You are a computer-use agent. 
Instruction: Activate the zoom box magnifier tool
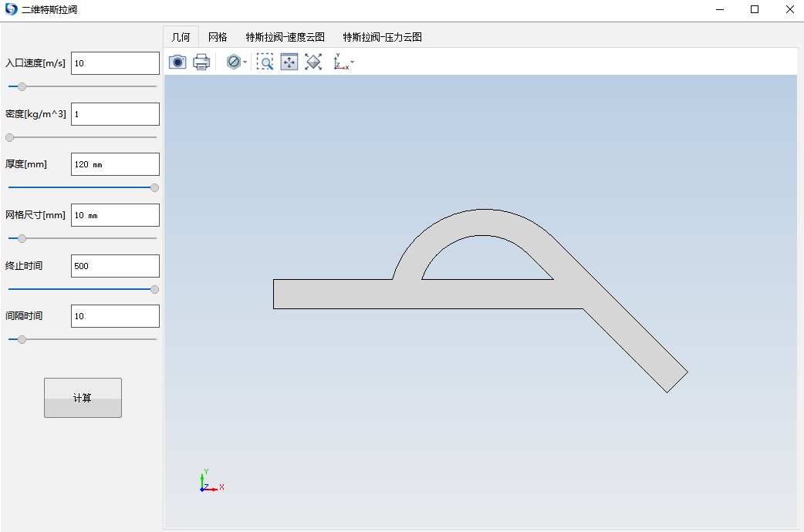[x=265, y=62]
